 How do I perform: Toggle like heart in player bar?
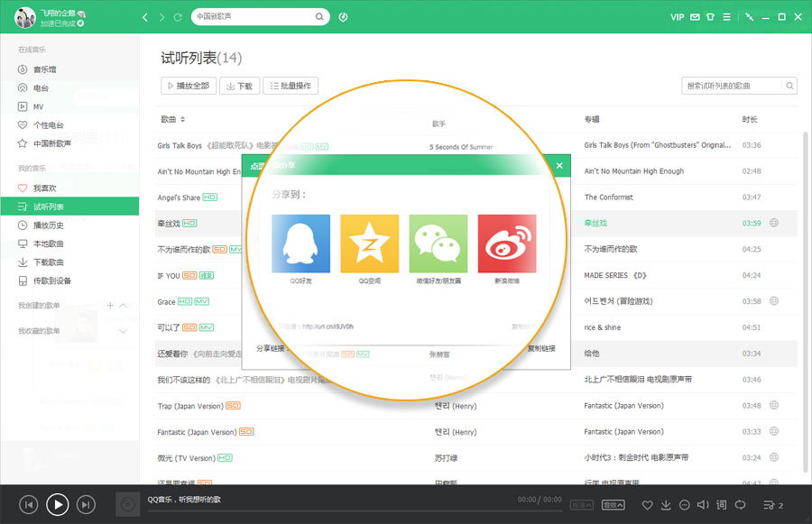[x=647, y=505]
